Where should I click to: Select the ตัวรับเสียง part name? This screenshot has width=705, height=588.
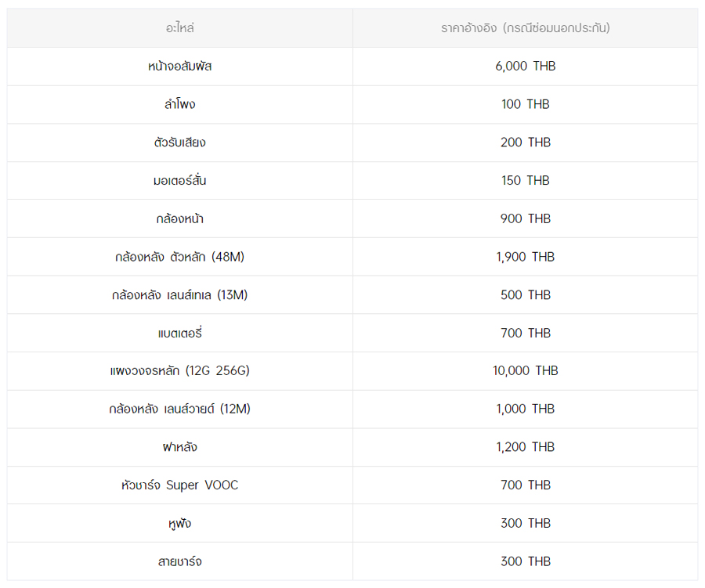(x=179, y=142)
